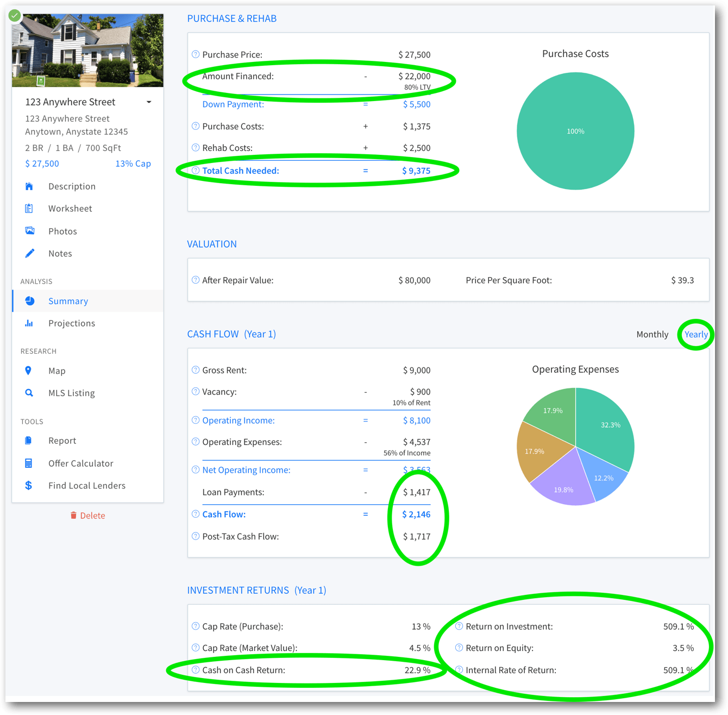Click the help icon beside Total Cash Needed
The image size is (728, 715).
[x=196, y=171]
